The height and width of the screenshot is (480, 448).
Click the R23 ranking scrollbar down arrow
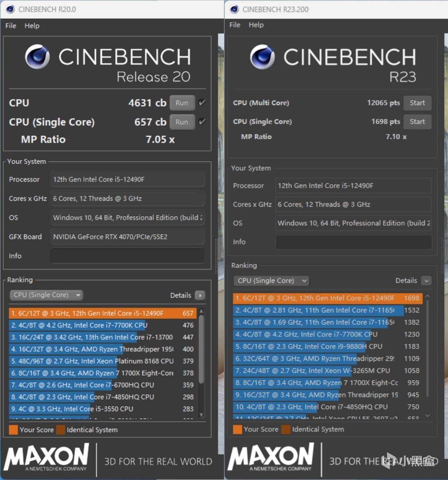click(x=427, y=415)
